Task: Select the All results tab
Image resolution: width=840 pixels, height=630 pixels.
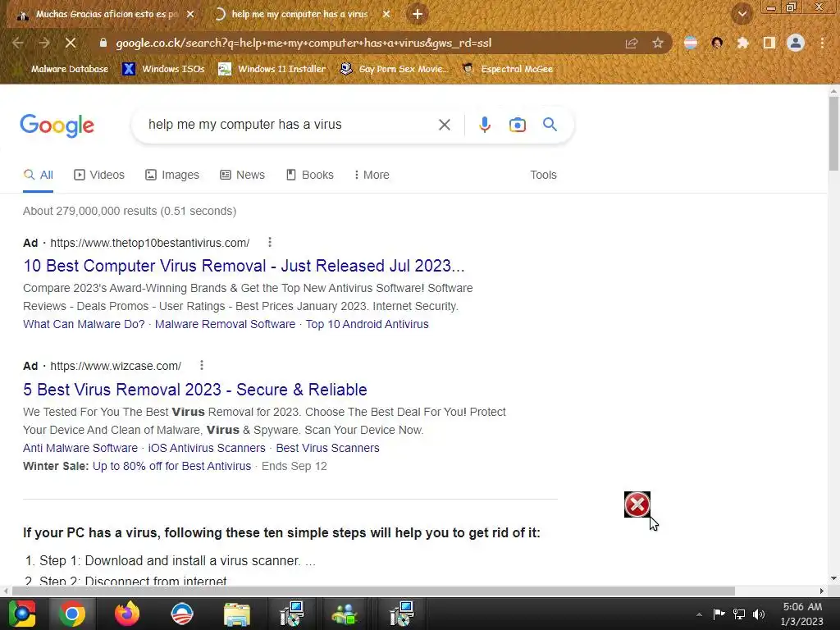Action: (x=38, y=176)
